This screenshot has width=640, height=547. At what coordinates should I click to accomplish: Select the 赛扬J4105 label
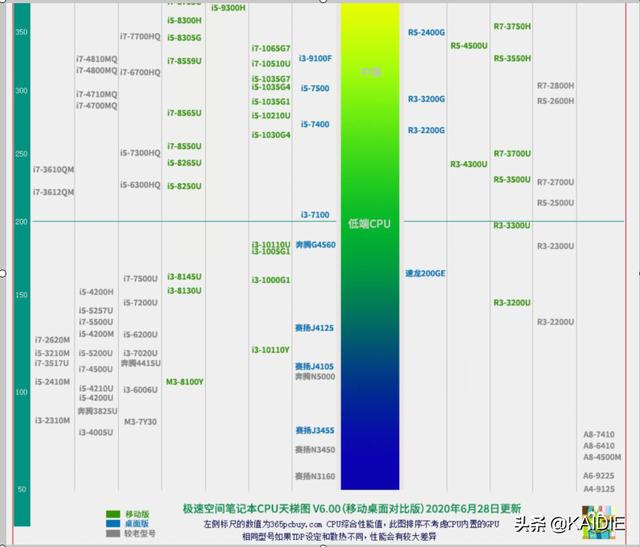[x=314, y=367]
